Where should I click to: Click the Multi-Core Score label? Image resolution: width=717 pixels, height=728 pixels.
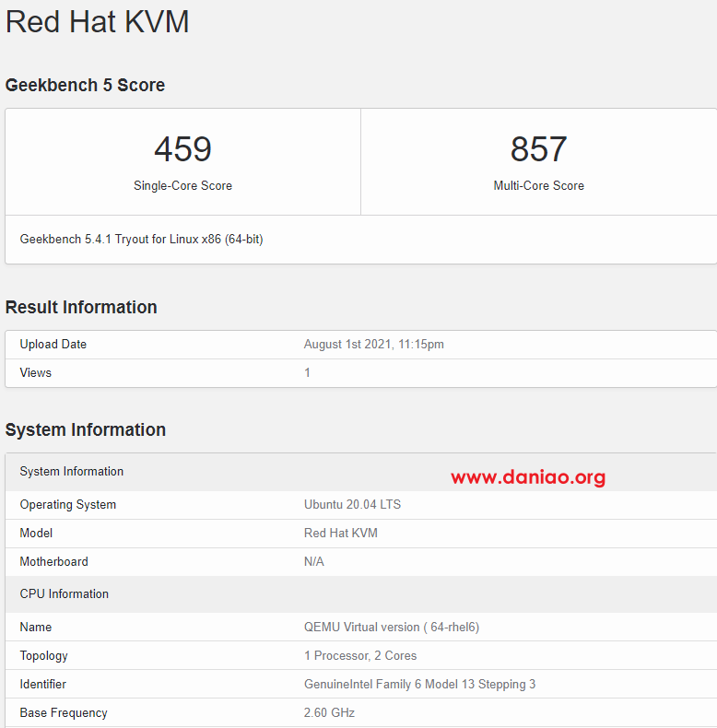point(539,186)
